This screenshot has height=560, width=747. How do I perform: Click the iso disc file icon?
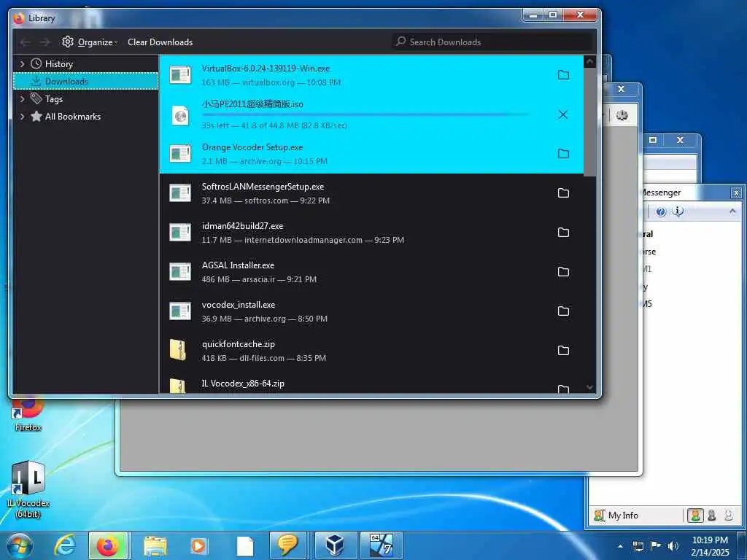pyautogui.click(x=180, y=114)
